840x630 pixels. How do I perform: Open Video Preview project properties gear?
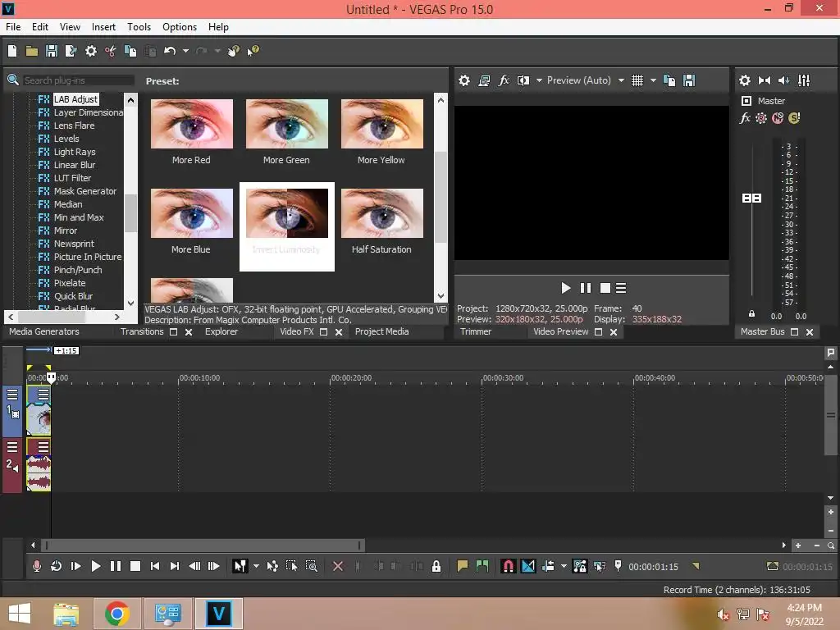click(464, 80)
